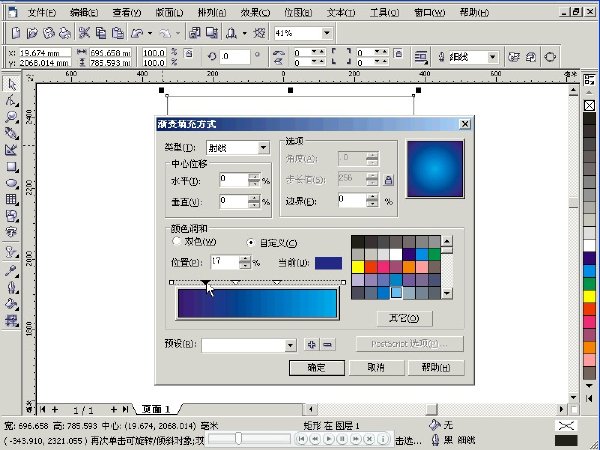The width and height of the screenshot is (600, 450).
Task: Open the 编辑 Edit menu
Action: [84, 13]
